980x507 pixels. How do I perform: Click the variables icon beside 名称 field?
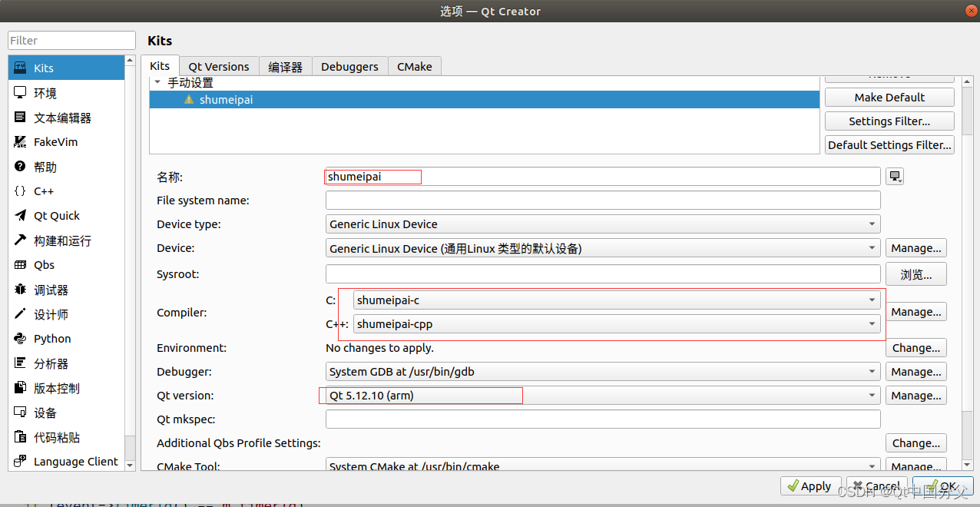894,176
